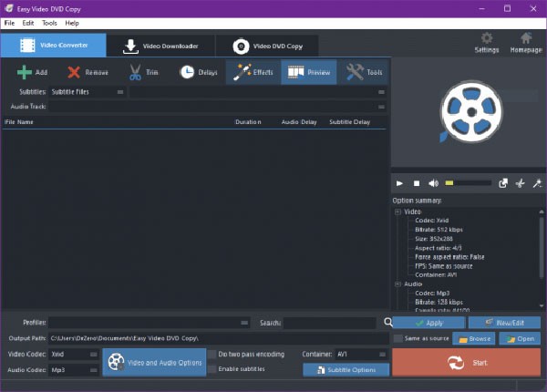Open the Tools wrench toolbar item

(364, 72)
